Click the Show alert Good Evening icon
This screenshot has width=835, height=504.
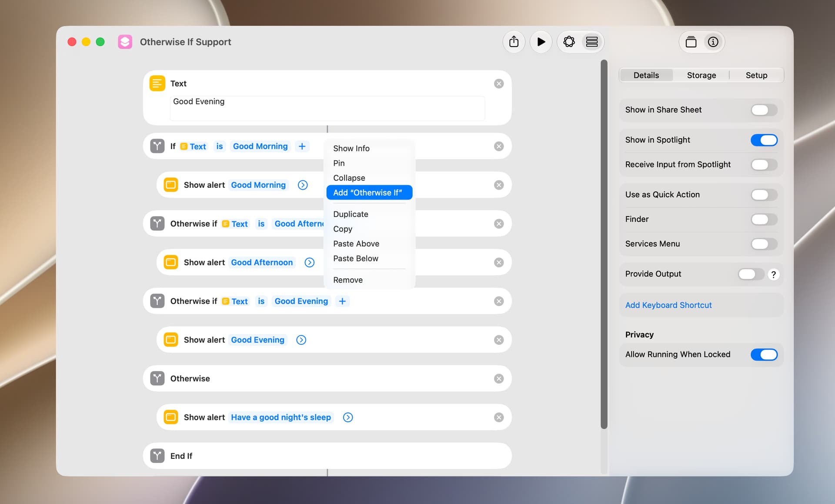[170, 340]
